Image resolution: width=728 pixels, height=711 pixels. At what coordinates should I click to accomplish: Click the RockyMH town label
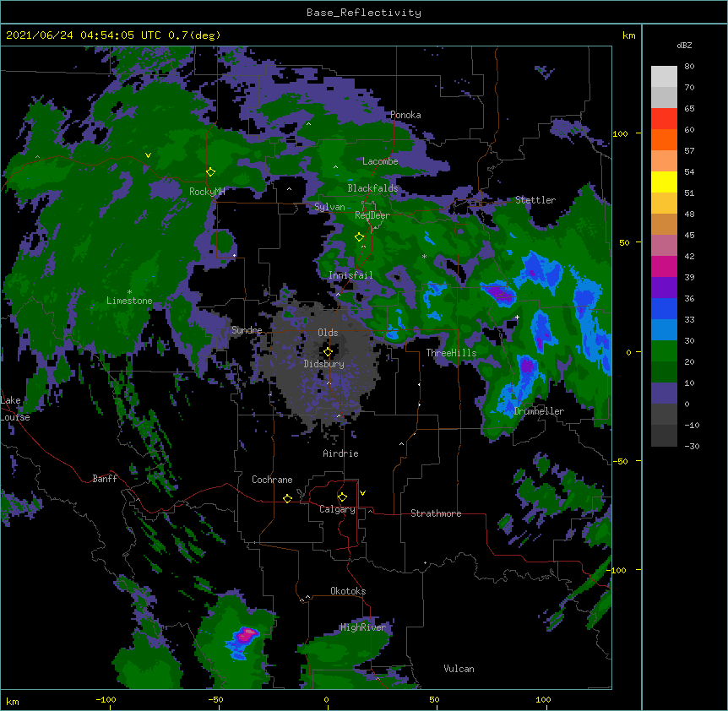click(207, 192)
